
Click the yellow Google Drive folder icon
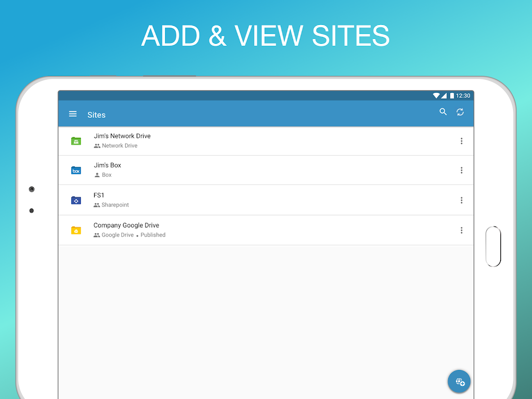tap(76, 230)
